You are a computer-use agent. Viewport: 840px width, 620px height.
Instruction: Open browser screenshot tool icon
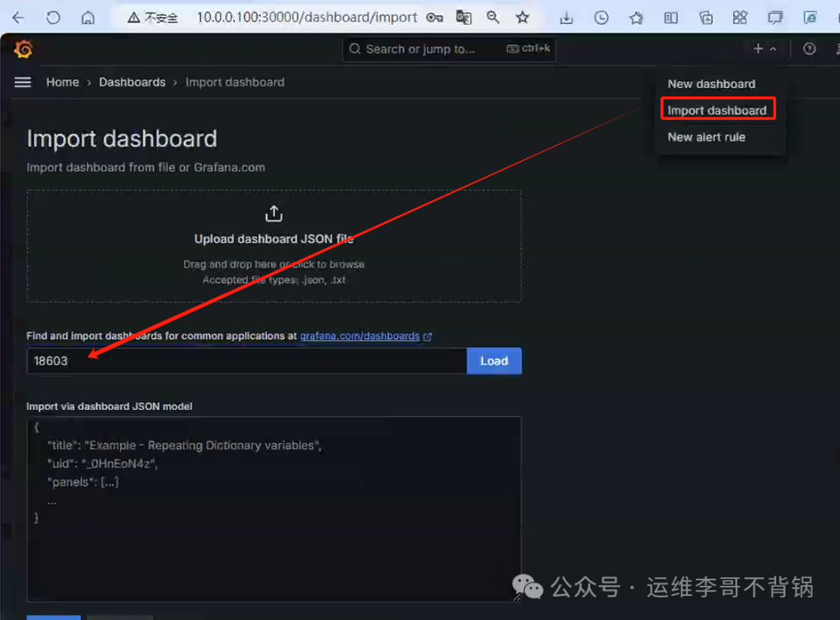[x=775, y=18]
